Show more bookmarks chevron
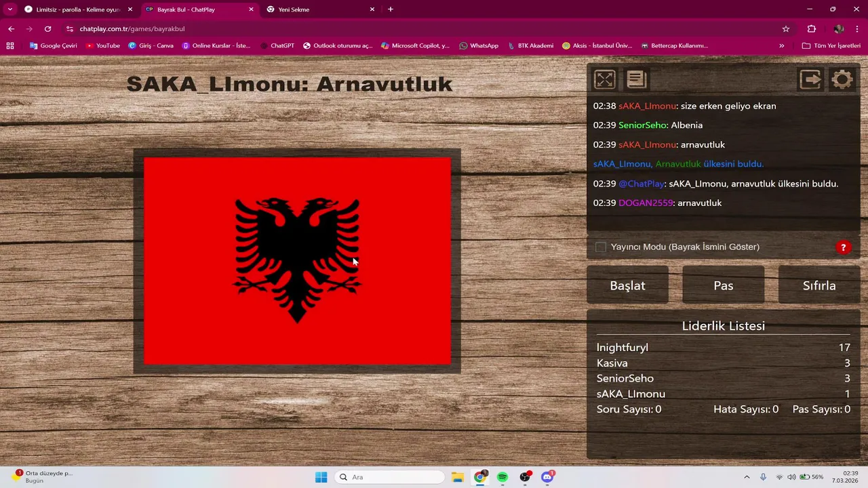This screenshot has width=868, height=488. [x=782, y=45]
